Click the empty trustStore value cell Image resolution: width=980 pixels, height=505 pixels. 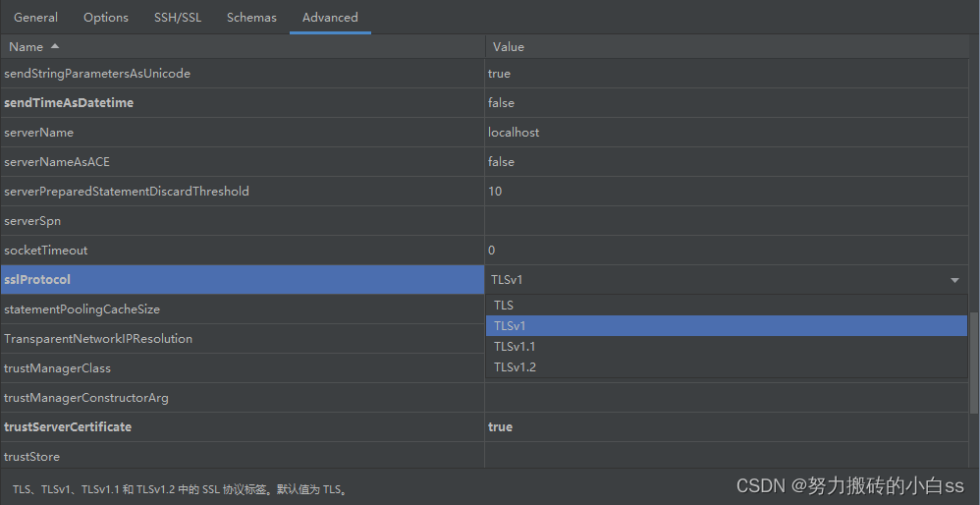pos(727,456)
